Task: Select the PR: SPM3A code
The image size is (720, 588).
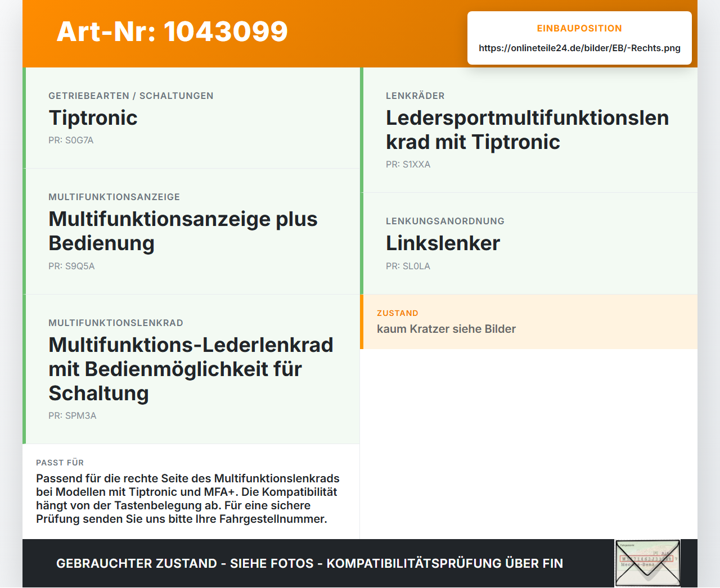Action: coord(73,415)
